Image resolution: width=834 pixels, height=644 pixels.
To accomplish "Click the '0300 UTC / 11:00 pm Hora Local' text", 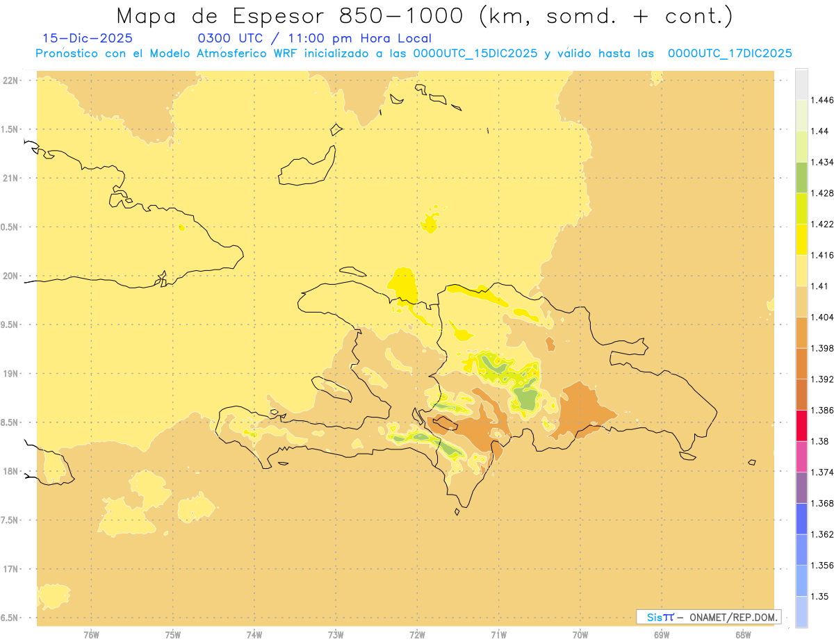I will 315,38.
